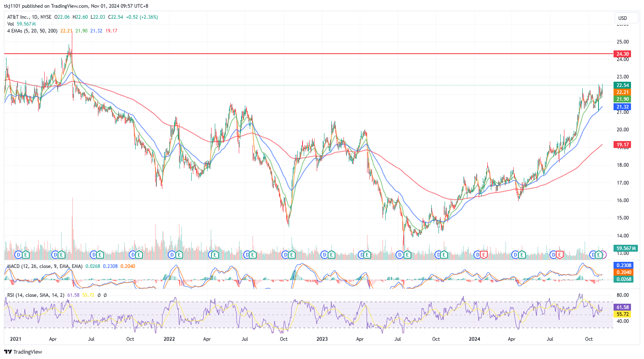Select the October 2023 earnings marker

click(444, 255)
